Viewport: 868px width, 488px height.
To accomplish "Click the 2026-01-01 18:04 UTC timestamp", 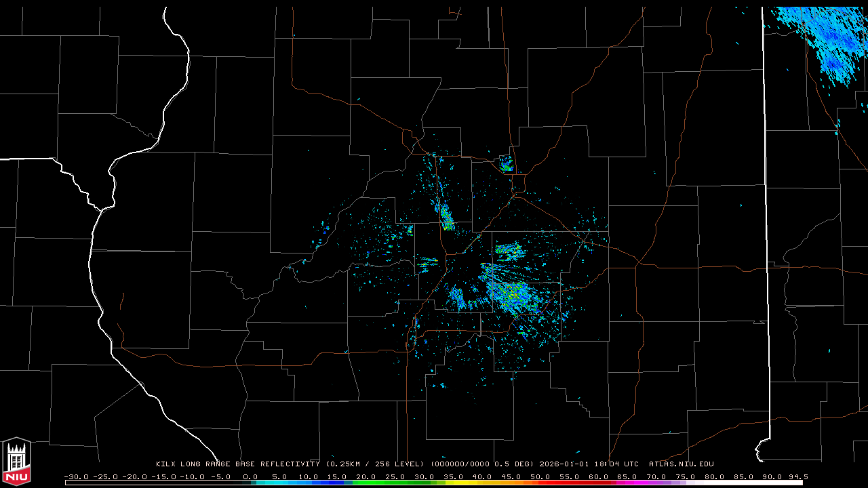I will click(x=589, y=464).
